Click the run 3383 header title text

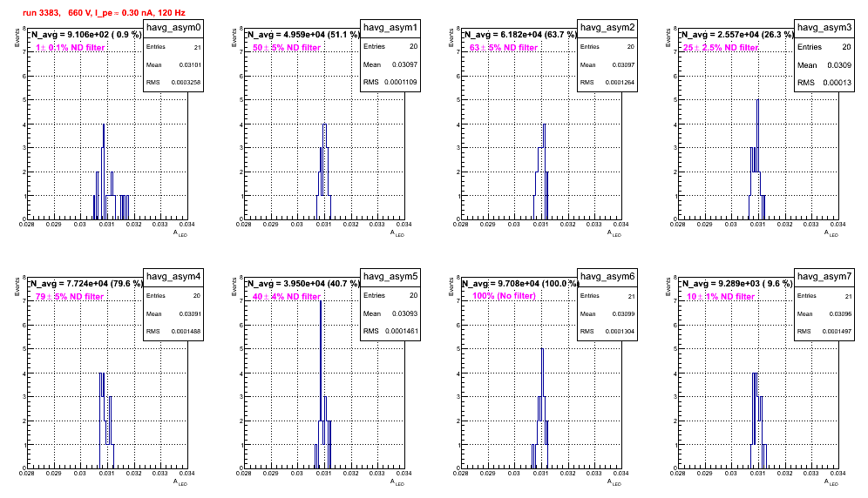(x=104, y=13)
